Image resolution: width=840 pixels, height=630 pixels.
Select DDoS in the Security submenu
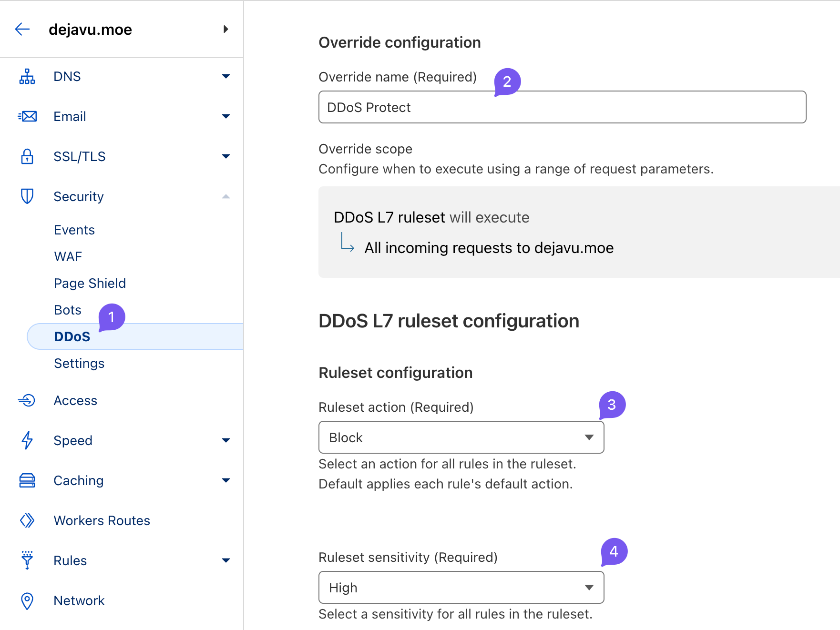[72, 336]
